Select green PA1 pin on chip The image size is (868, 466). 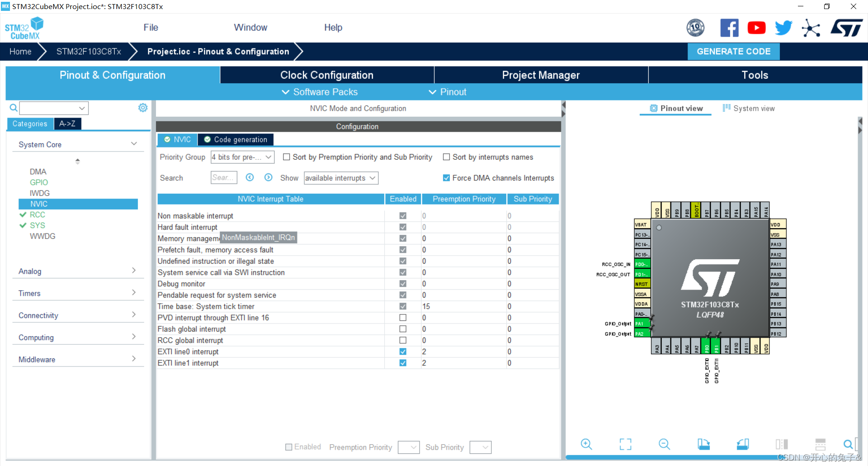pos(642,324)
